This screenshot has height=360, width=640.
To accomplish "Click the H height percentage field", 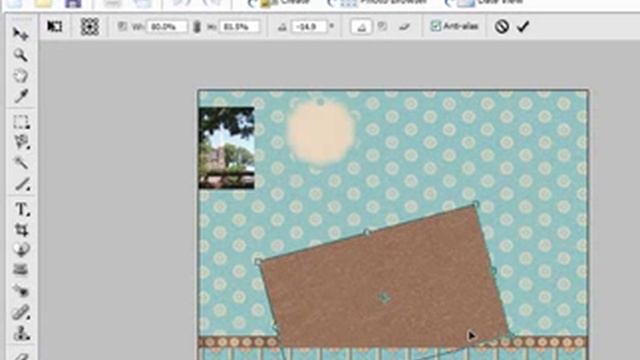I will [240, 27].
